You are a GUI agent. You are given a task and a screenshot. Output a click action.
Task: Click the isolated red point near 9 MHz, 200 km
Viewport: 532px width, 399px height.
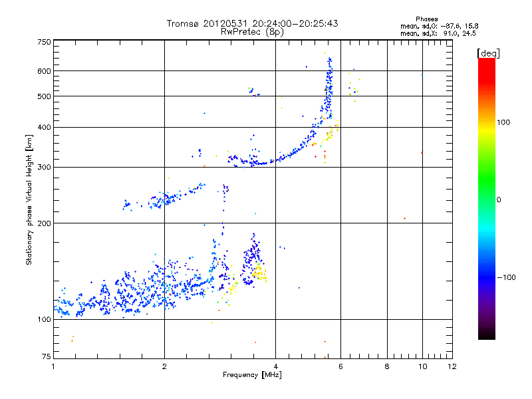click(405, 219)
